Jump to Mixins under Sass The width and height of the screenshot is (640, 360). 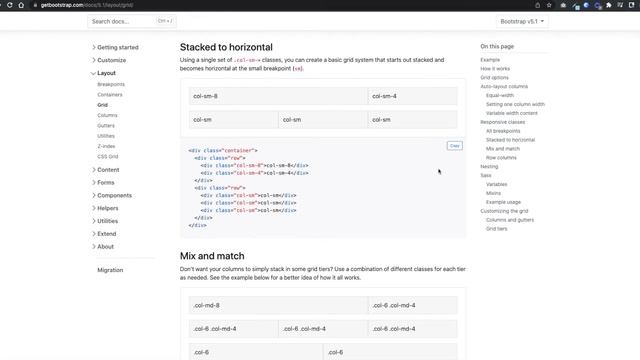click(x=493, y=193)
